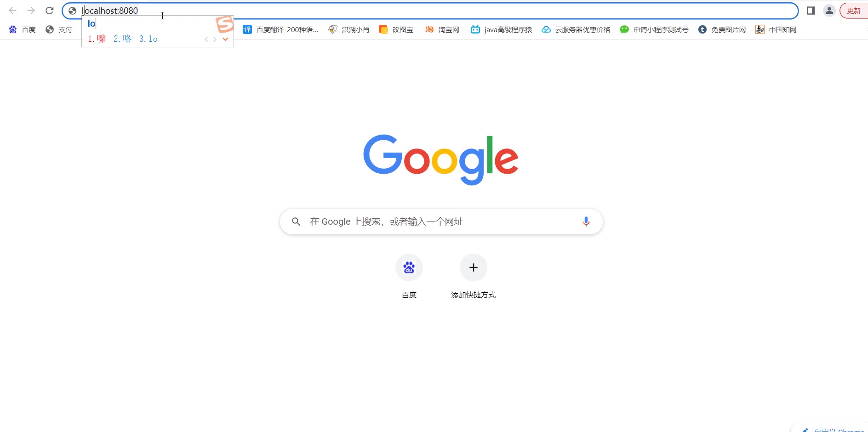Expand the IME candidate list arrow
The image size is (868, 432).
(225, 39)
